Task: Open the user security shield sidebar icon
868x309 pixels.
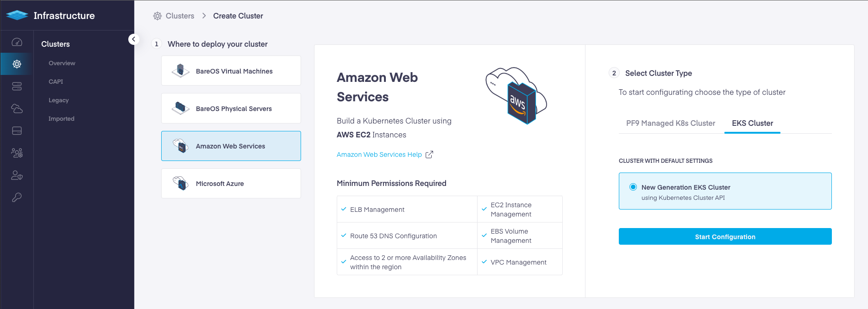Action: click(17, 175)
